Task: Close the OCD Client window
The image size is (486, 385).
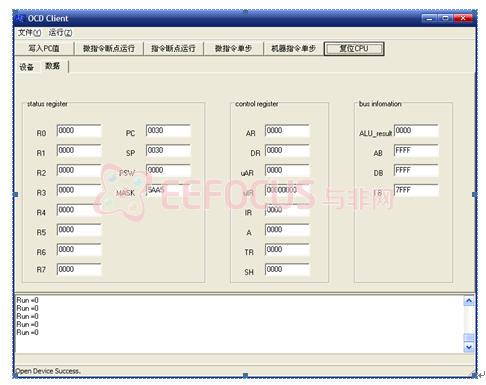Action: [463, 18]
